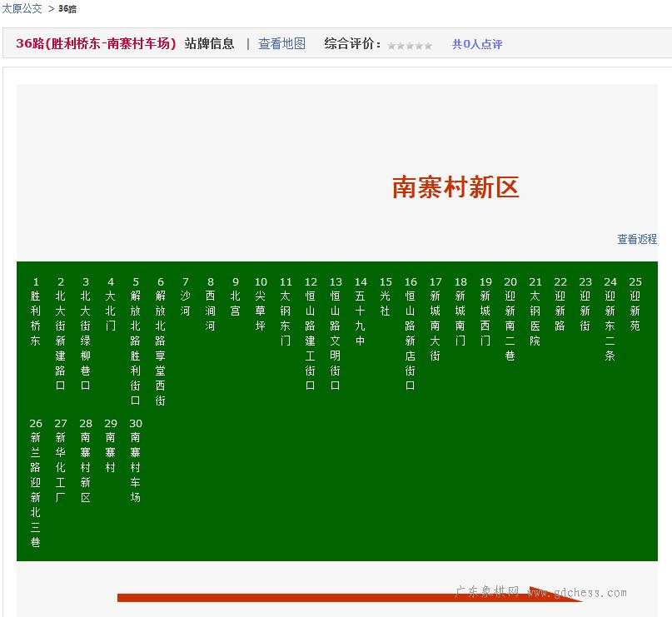Image resolution: width=672 pixels, height=617 pixels.
Task: Select stop 24 迎新东二条
Action: pyautogui.click(x=610, y=319)
